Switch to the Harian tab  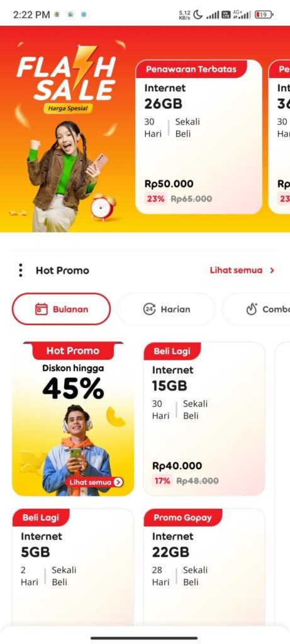[x=166, y=309]
